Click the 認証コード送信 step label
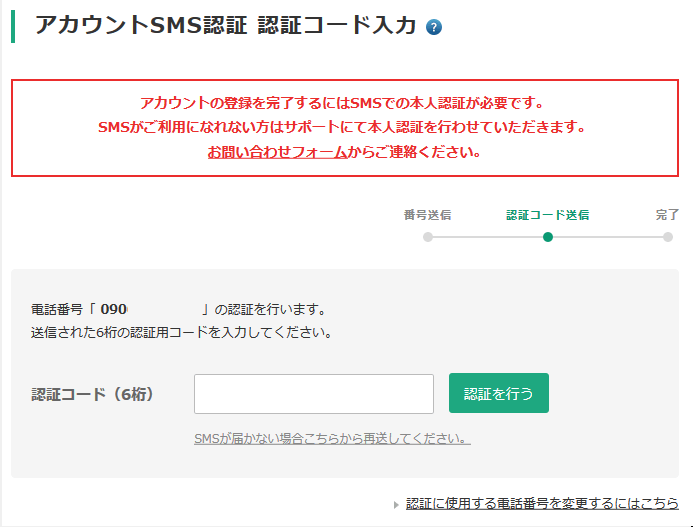Viewport: 693px width, 527px height. coord(548,215)
